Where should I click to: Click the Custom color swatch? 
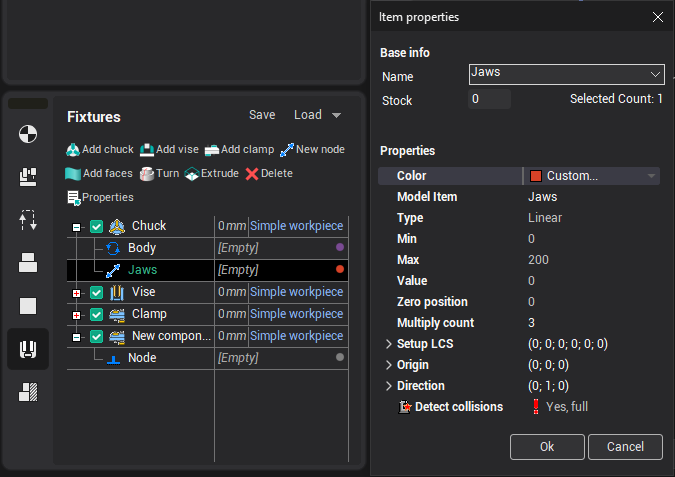(x=536, y=176)
